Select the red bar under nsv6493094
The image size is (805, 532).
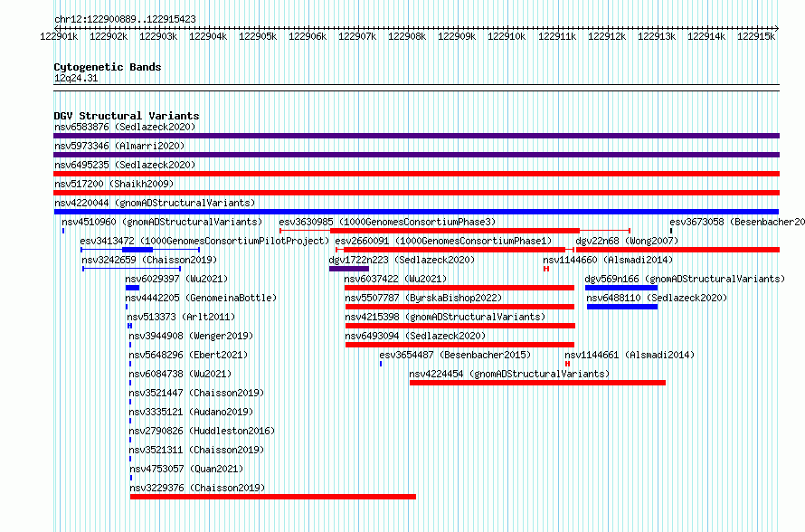(x=460, y=345)
